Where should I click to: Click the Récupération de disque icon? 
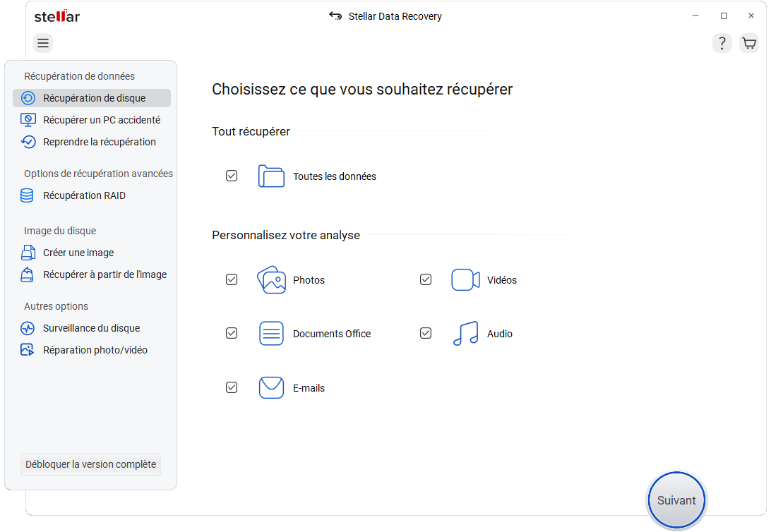[x=28, y=98]
